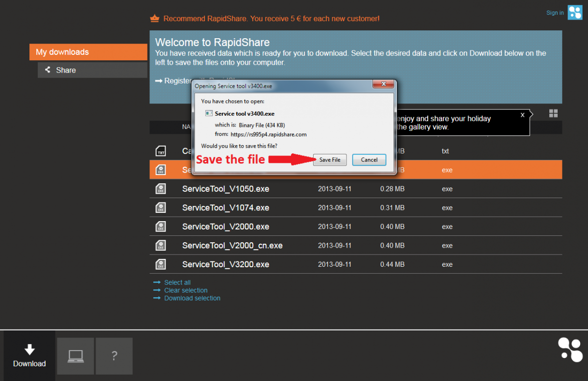This screenshot has width=588, height=381.
Task: Click the Clear selection link
Action: click(x=186, y=290)
